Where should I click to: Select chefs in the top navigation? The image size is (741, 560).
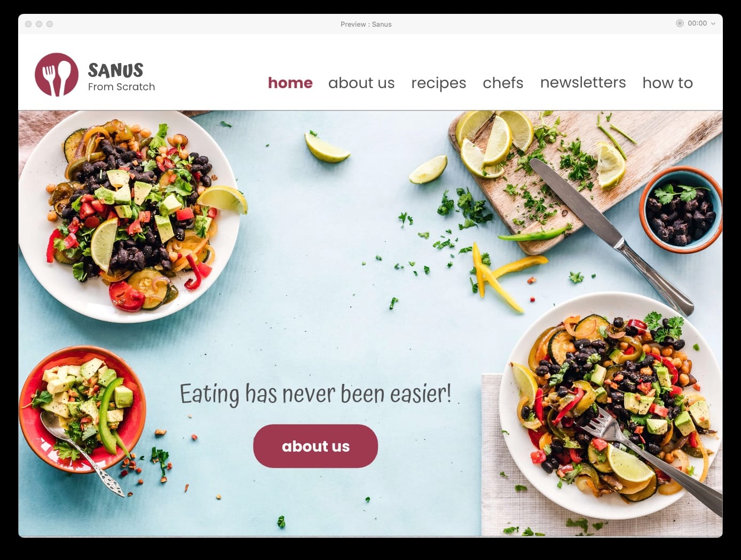503,83
